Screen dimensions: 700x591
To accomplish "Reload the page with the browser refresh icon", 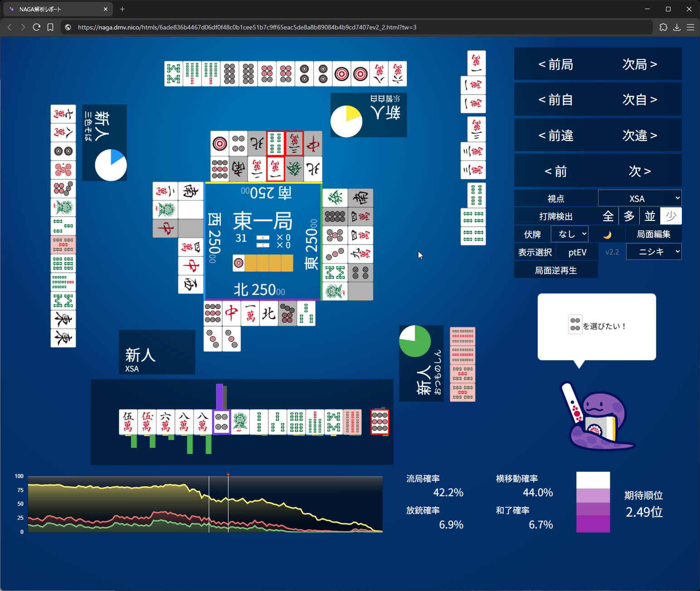I will (x=37, y=27).
